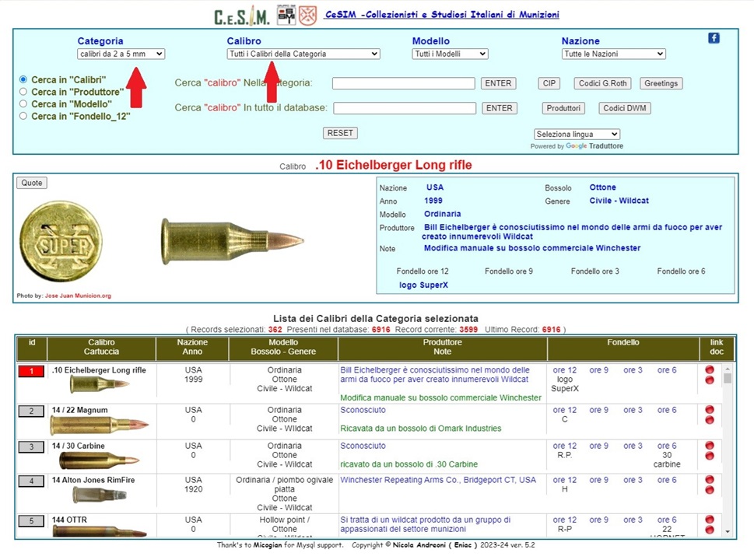Select row id 2 marker
Viewport: 754px width, 560px height.
(31, 411)
